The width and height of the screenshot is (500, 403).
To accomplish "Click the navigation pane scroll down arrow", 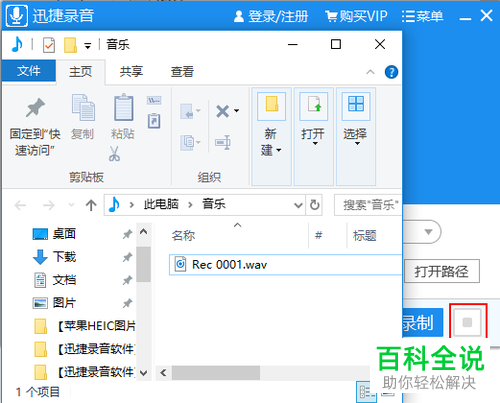I will 144,372.
